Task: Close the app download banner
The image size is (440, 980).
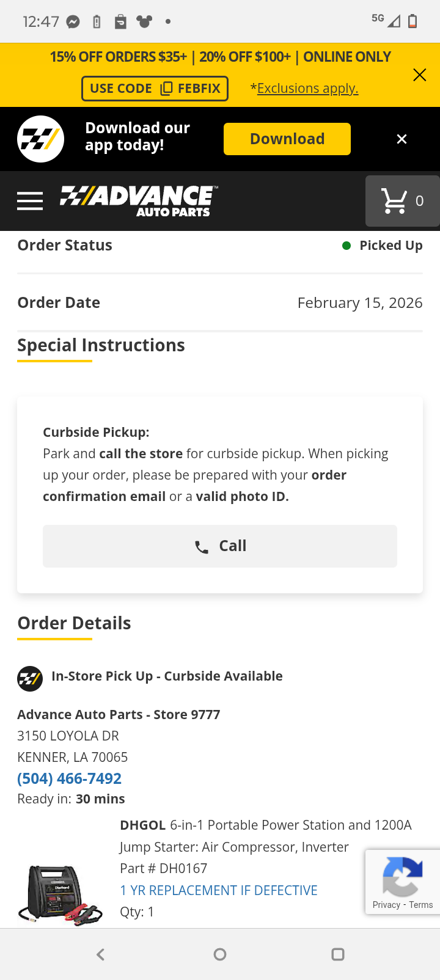Action: click(402, 139)
